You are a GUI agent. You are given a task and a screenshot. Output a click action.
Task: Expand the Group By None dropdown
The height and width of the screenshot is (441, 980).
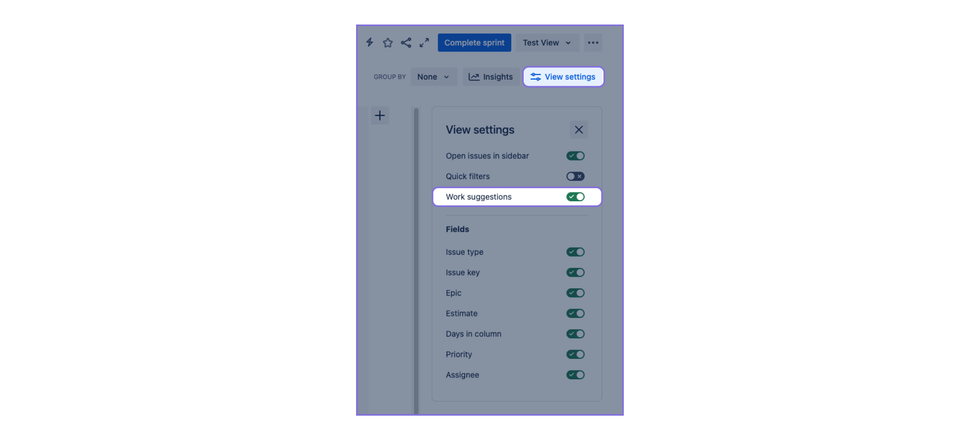[x=433, y=76]
